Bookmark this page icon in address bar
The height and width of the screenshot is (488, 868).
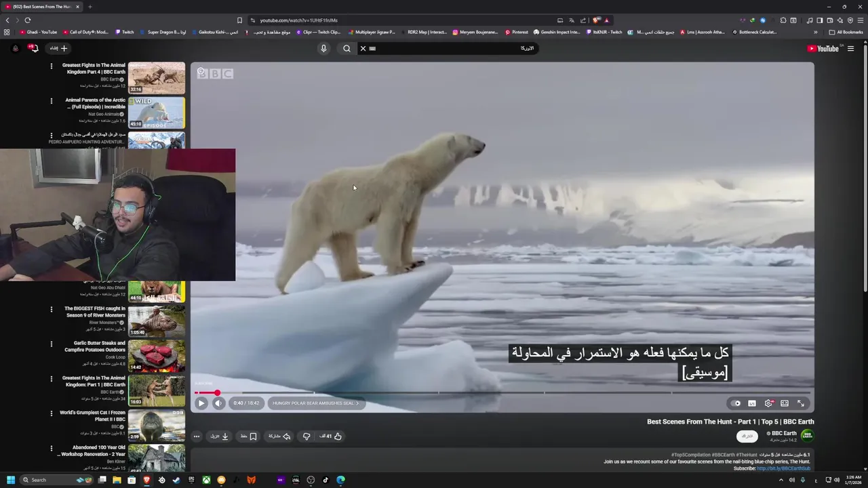pyautogui.click(x=239, y=20)
